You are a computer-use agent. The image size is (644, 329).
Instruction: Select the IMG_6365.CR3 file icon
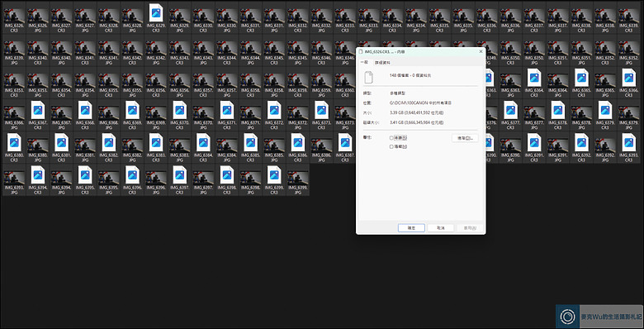coord(581,78)
